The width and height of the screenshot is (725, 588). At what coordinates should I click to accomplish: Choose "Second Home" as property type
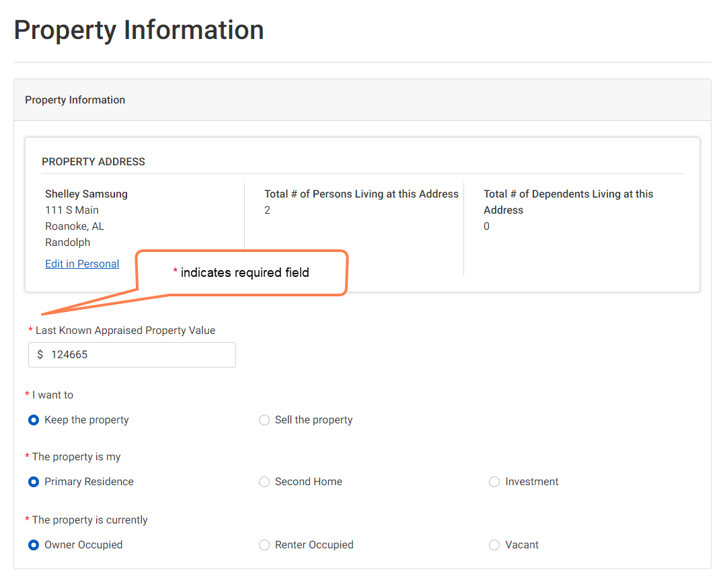(x=264, y=482)
